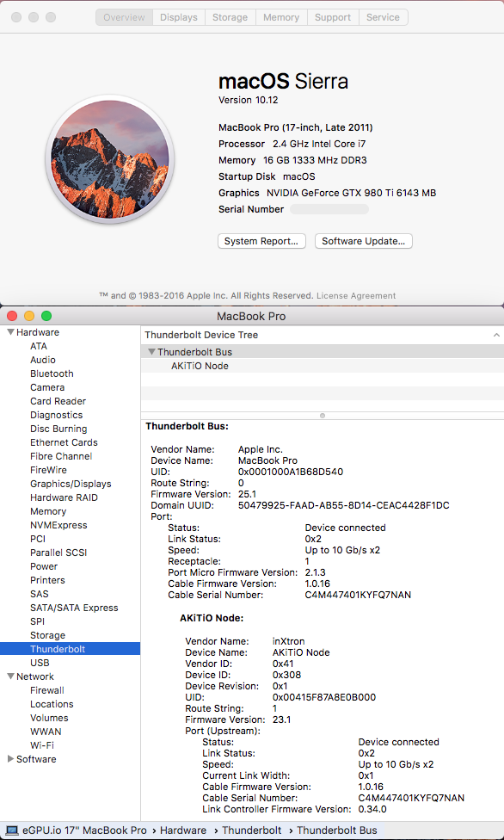Click vendor name inXtron
504x840 pixels.
point(288,641)
